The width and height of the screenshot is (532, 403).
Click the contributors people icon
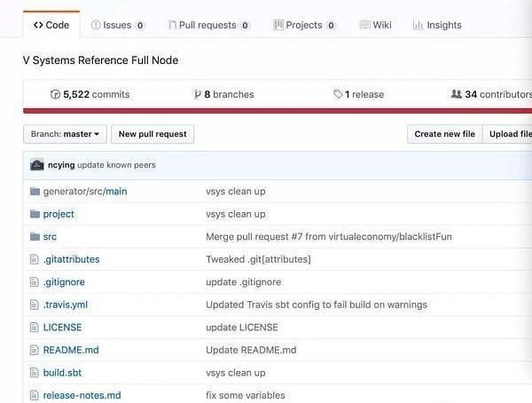point(456,94)
